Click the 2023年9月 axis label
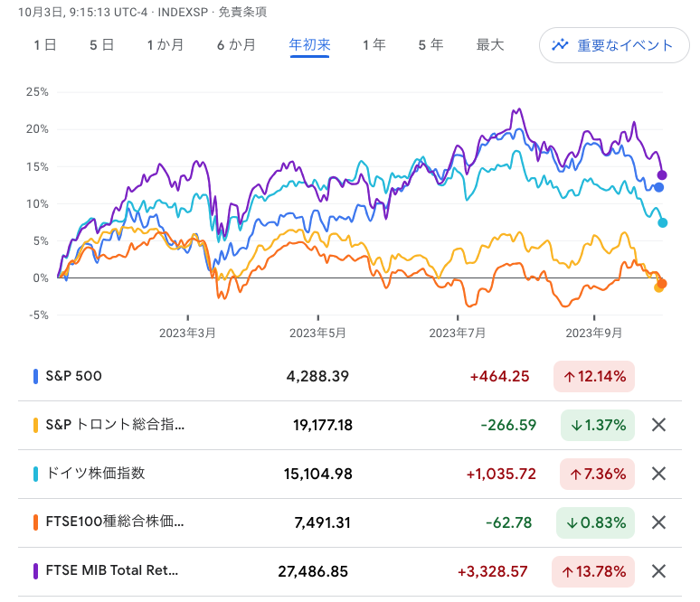The image size is (700, 602). click(x=594, y=333)
